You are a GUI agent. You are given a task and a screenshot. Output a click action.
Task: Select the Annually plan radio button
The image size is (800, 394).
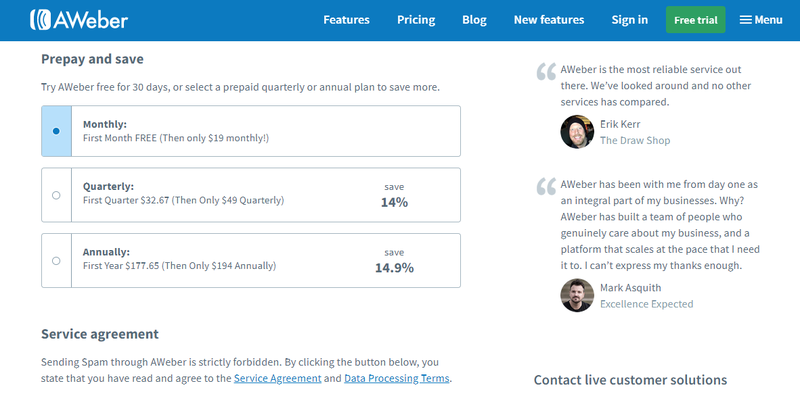click(56, 261)
